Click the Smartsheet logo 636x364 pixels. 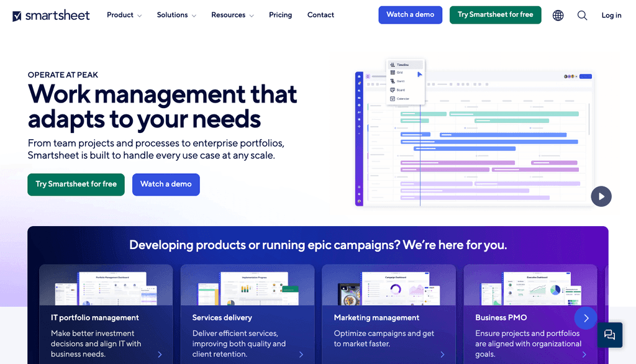pos(51,15)
